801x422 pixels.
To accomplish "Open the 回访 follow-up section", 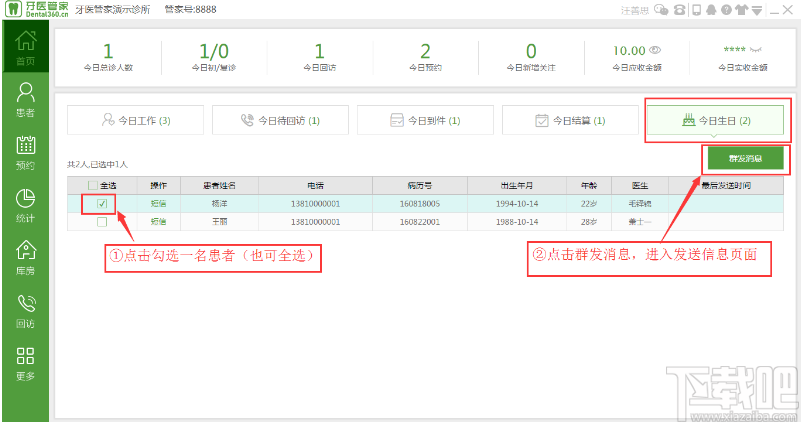I will tap(26, 311).
